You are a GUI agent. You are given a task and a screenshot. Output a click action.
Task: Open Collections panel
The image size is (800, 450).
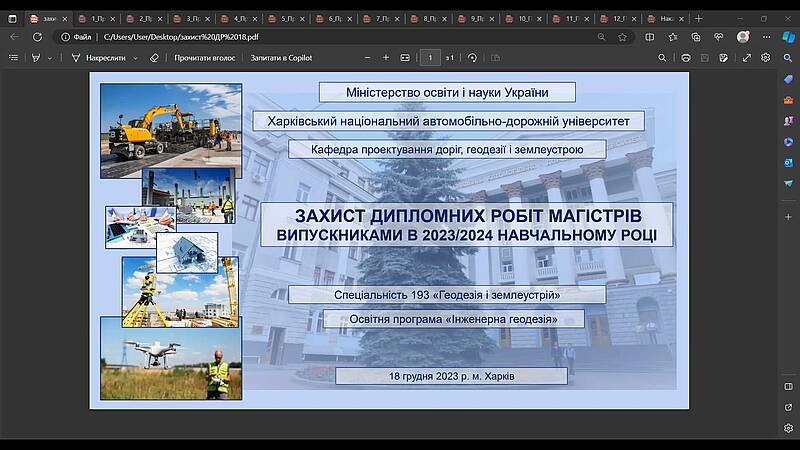696,37
